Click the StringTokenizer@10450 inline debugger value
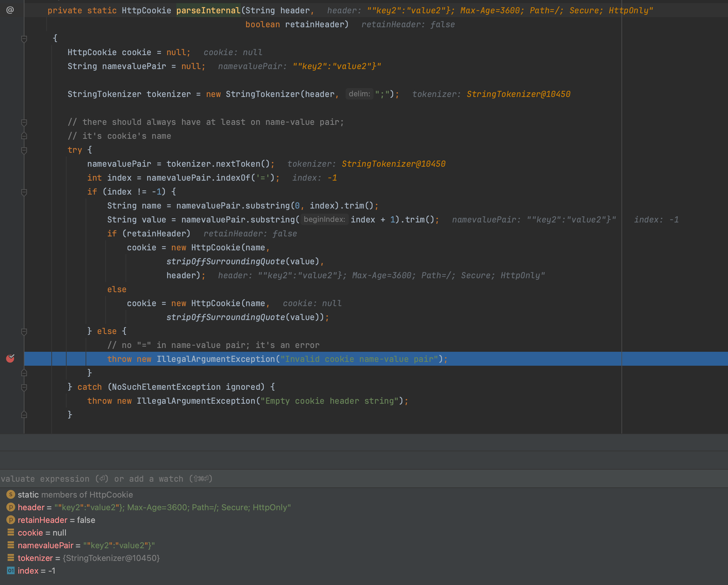728x585 pixels. 519,94
